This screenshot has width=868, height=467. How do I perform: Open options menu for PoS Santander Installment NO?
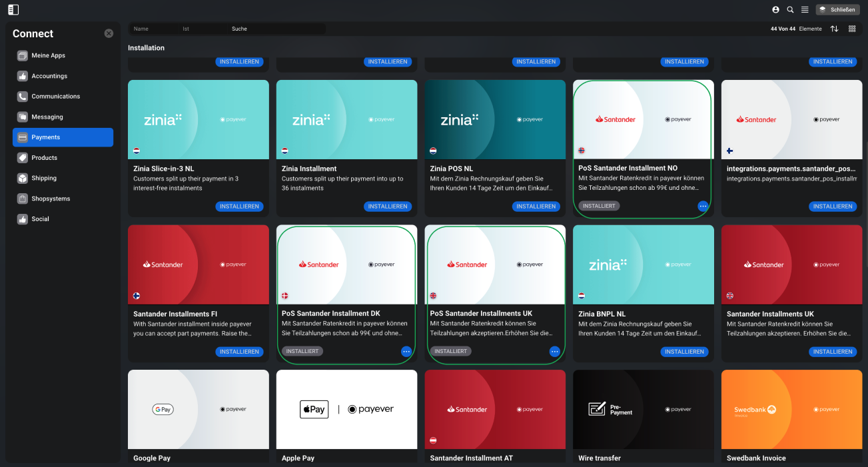pyautogui.click(x=703, y=207)
